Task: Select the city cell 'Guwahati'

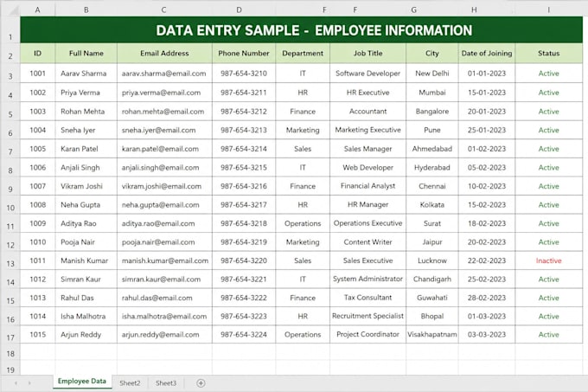Action: click(432, 298)
